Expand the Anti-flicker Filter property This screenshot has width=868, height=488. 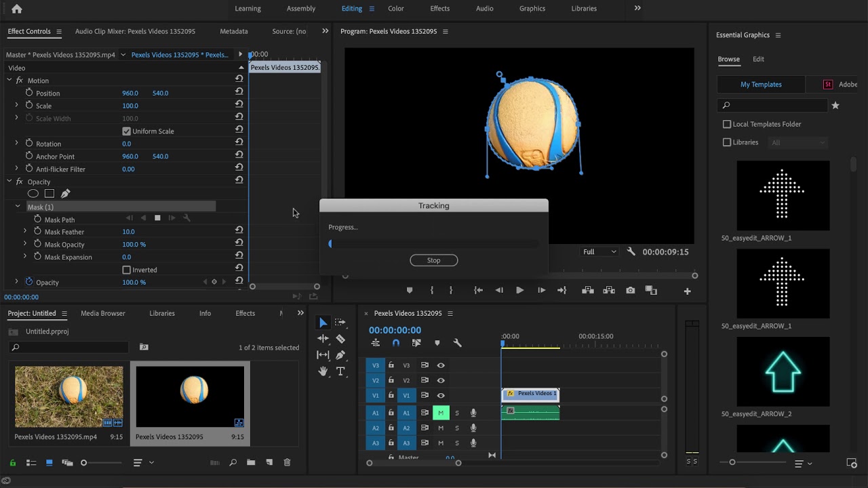coord(16,168)
